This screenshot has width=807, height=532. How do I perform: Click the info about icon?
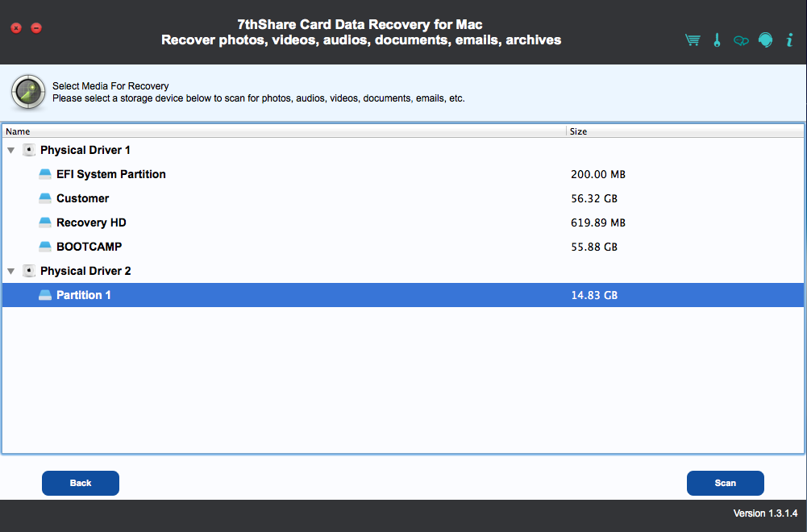(x=790, y=40)
